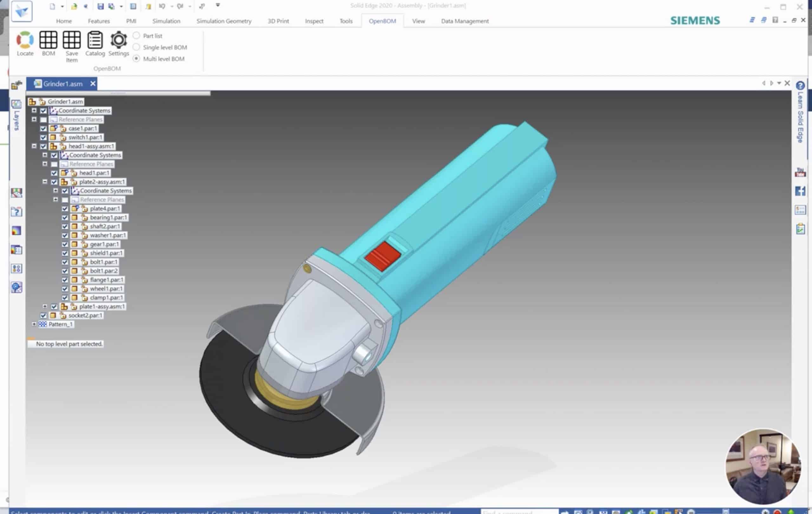812x514 pixels.
Task: Select Grinder1.asm root tree node
Action: point(65,102)
